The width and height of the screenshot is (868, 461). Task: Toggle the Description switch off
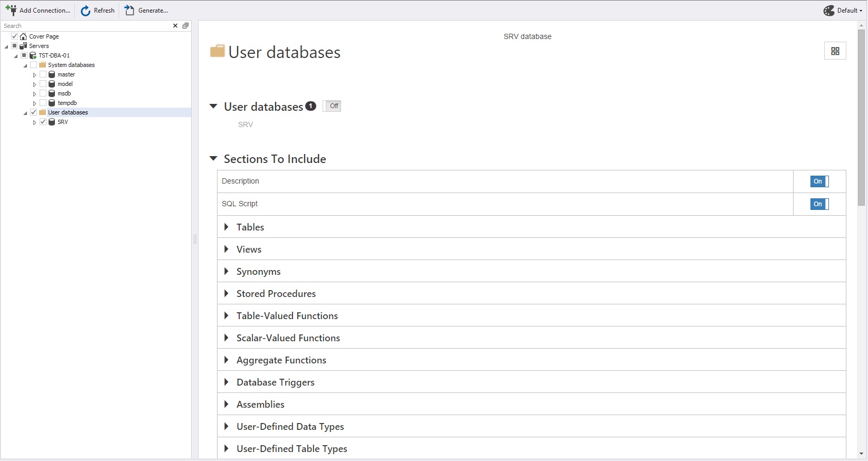819,181
